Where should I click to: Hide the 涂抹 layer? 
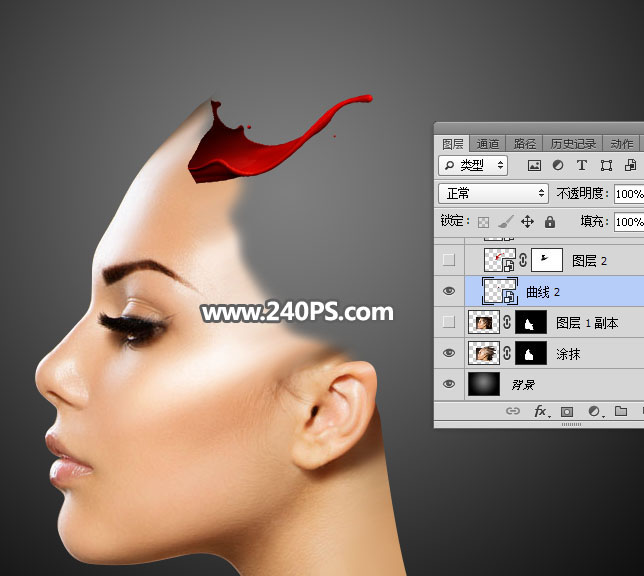(x=449, y=353)
